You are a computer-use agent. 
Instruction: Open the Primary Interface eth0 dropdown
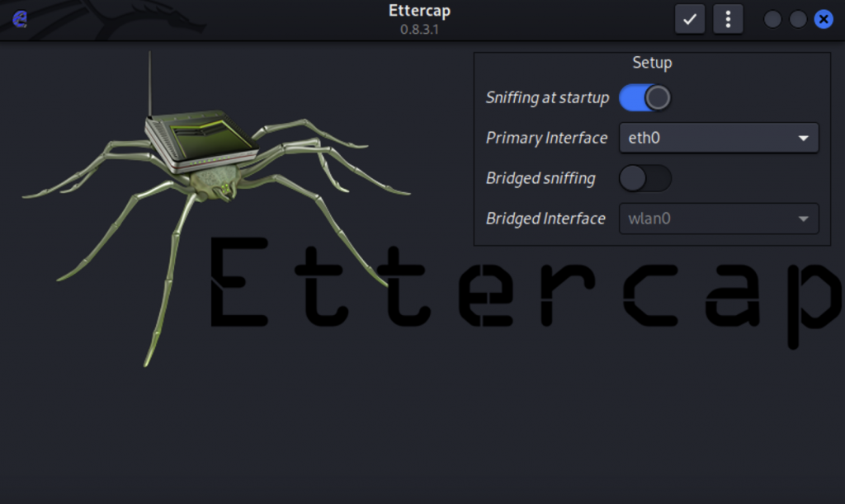coord(719,138)
